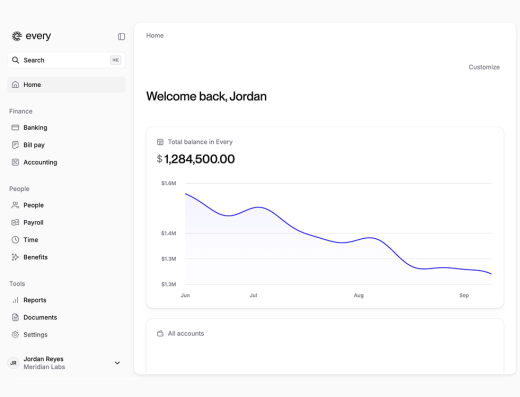Click the Accounting icon
520x397 pixels.
click(15, 162)
